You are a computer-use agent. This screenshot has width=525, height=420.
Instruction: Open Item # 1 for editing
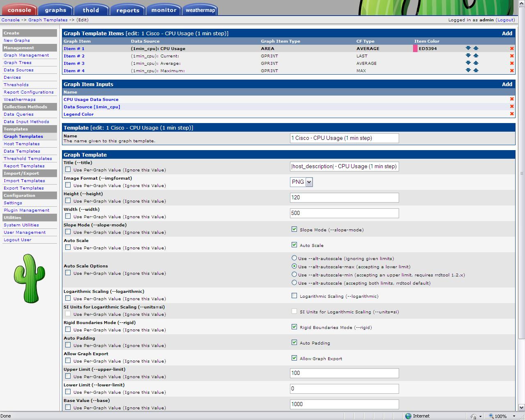[x=74, y=48]
